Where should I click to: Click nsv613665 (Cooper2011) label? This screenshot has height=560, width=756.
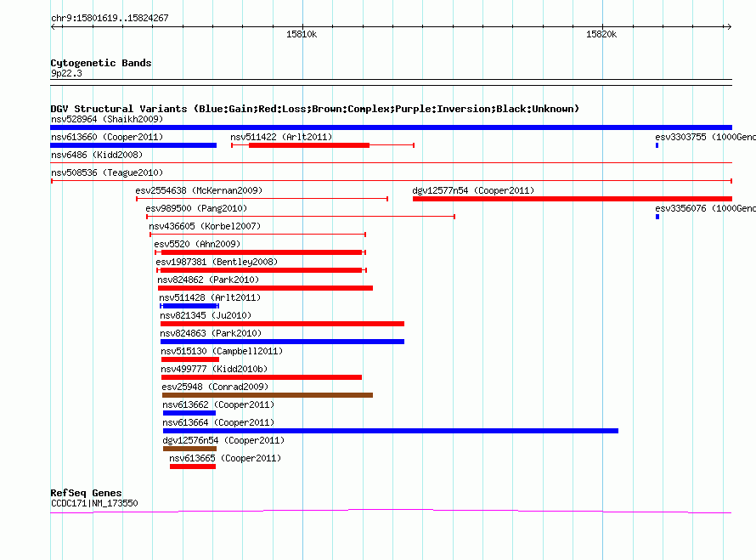pyautogui.click(x=225, y=458)
